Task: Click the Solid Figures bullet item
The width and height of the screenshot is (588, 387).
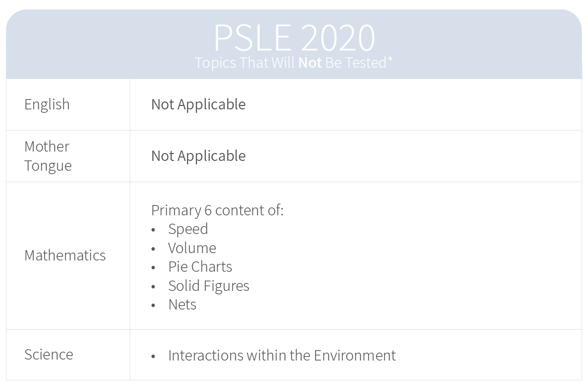Action: 209,286
